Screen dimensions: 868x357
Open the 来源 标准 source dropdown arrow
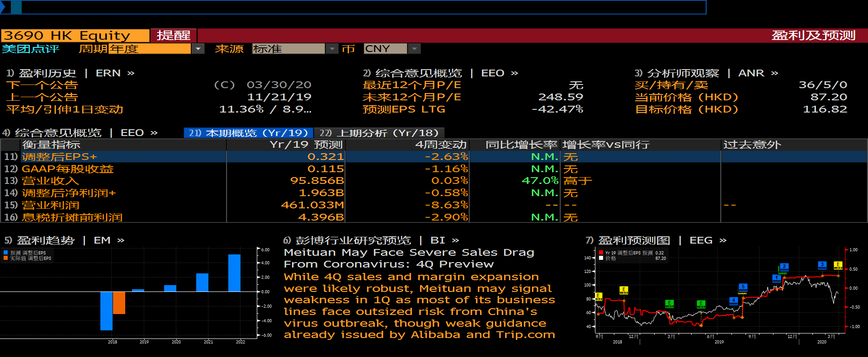click(332, 49)
